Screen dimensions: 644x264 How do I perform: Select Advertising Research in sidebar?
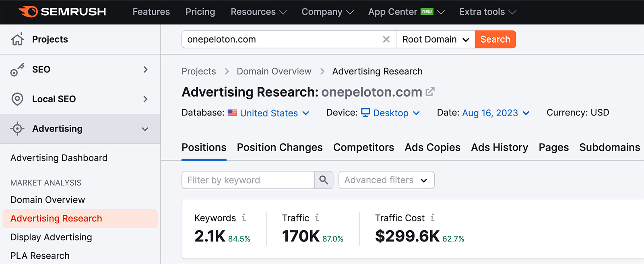(80, 219)
